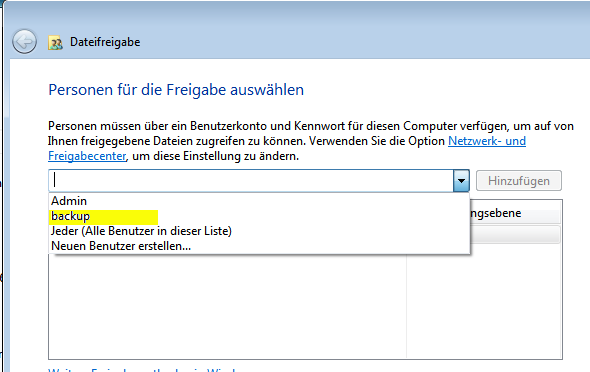Click the grey row under Berechtigungsebene header
This screenshot has width=590, height=372.
[515, 234]
